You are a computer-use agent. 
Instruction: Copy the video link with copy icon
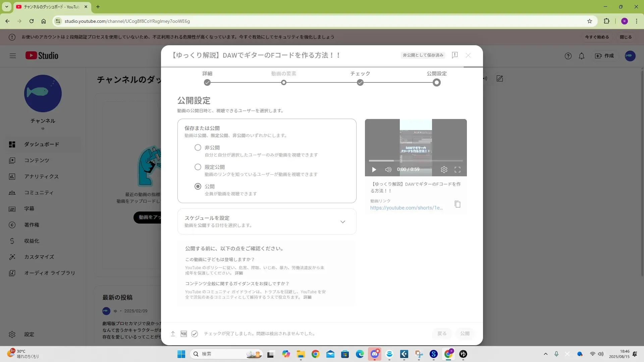click(x=458, y=204)
